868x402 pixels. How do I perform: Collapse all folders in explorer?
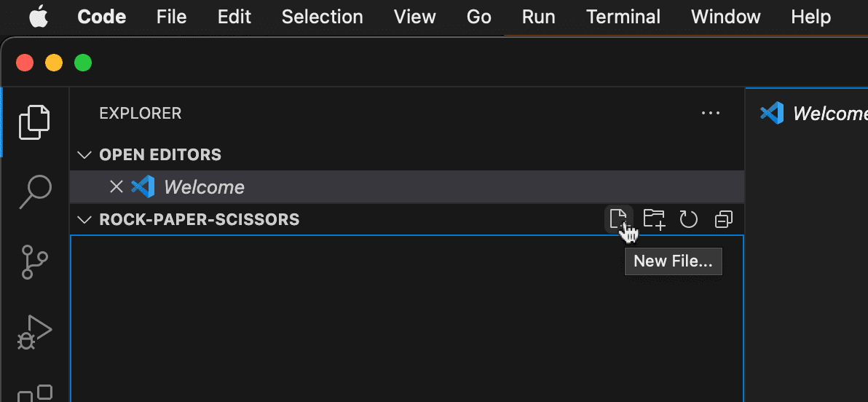pos(724,219)
